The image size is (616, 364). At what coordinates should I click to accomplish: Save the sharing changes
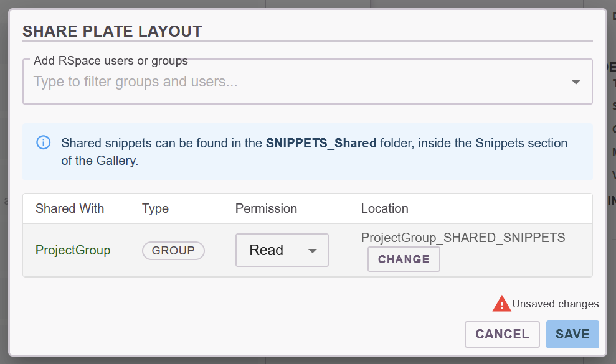coord(572,334)
